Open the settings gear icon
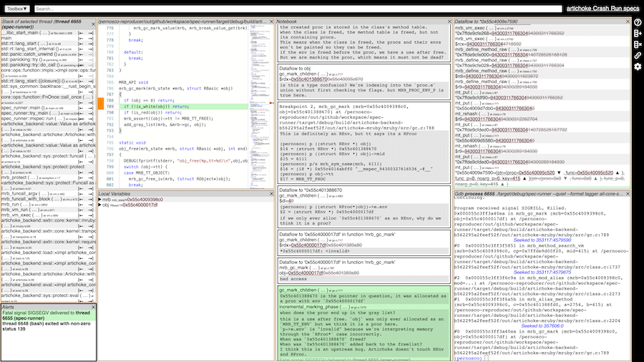The image size is (644, 362). 638,67
